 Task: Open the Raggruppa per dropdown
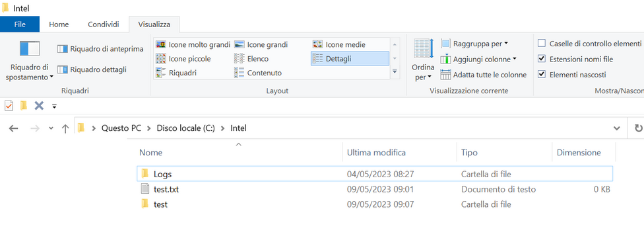pos(474,44)
